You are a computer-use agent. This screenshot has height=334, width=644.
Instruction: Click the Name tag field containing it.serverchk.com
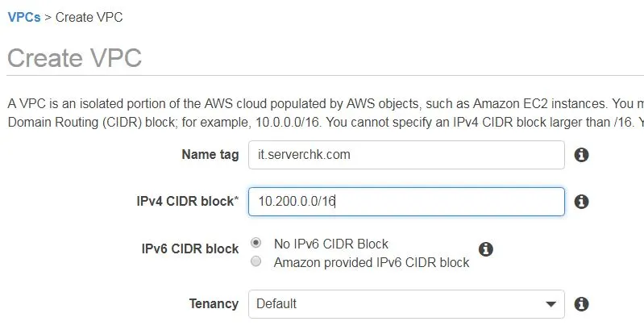pyautogui.click(x=406, y=155)
